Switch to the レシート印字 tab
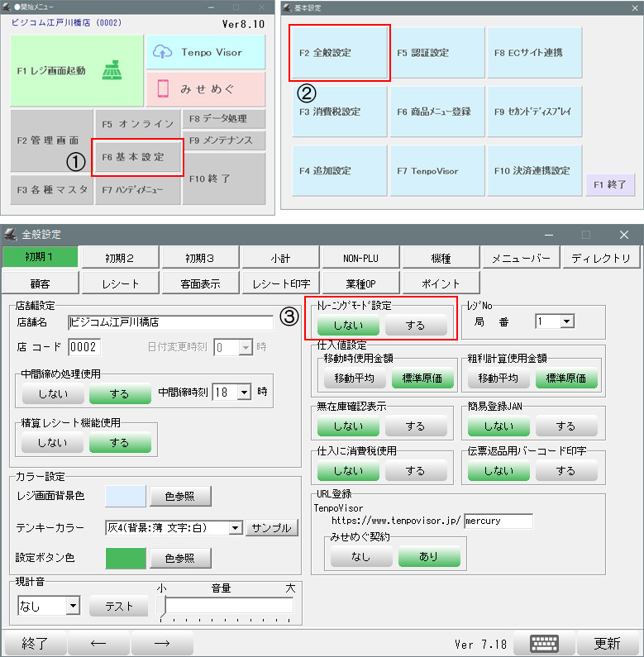 pyautogui.click(x=280, y=283)
